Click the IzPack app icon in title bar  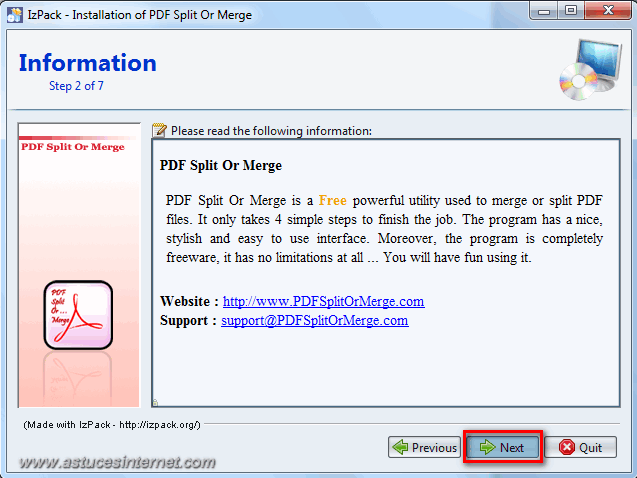14,15
